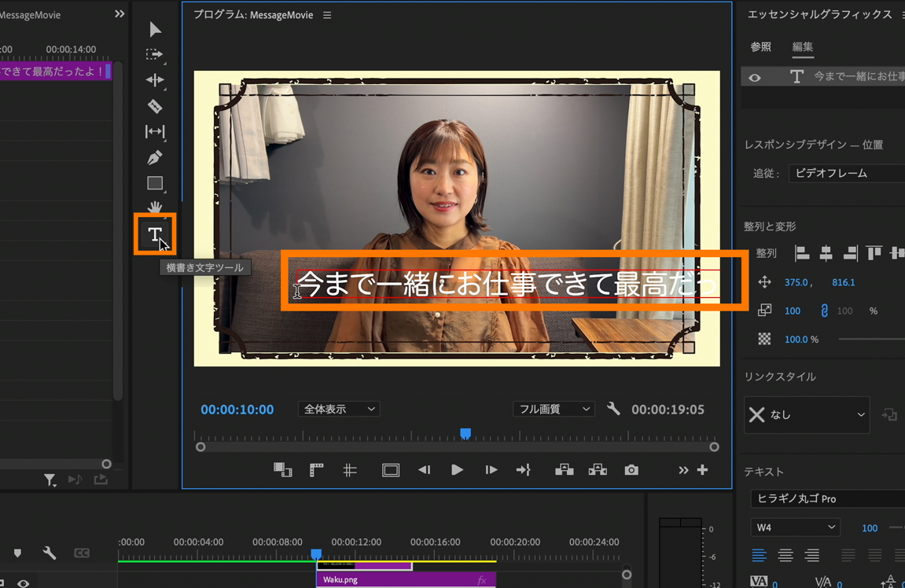Click the filter icon in left panel

tap(50, 480)
